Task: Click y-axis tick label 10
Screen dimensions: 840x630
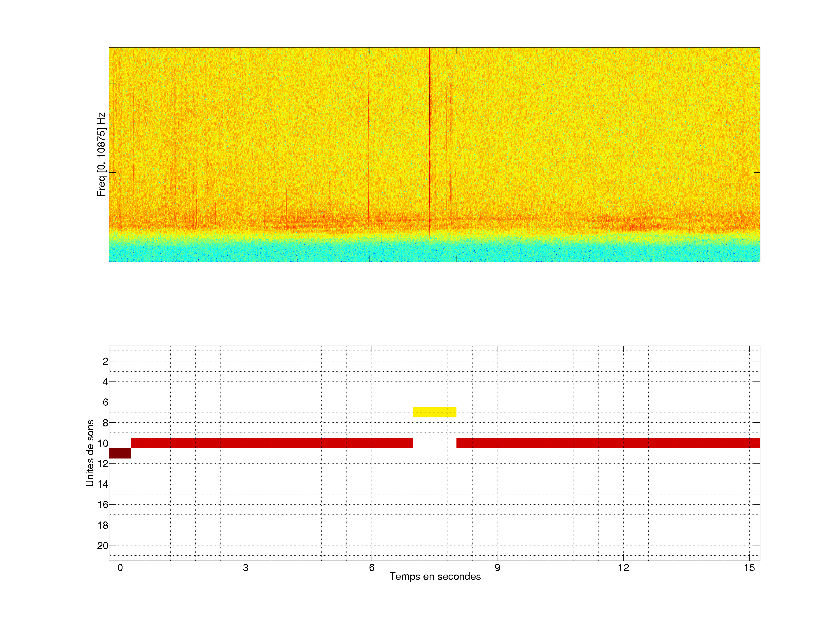Action: (103, 443)
